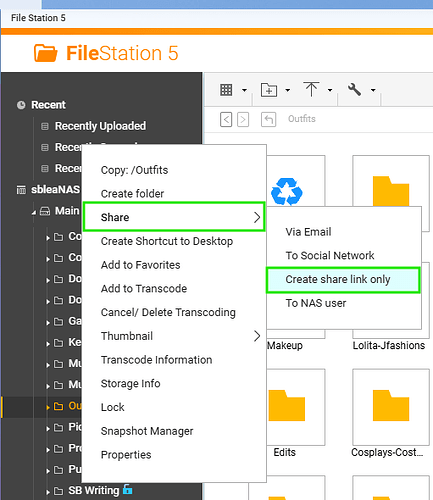Choose Transcode Information
The height and width of the screenshot is (500, 433).
(x=156, y=360)
